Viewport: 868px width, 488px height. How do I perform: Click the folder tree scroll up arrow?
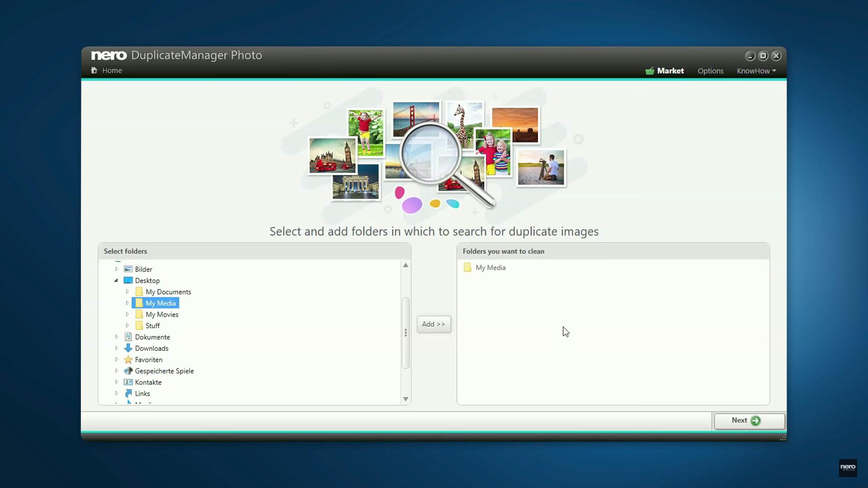click(x=406, y=265)
